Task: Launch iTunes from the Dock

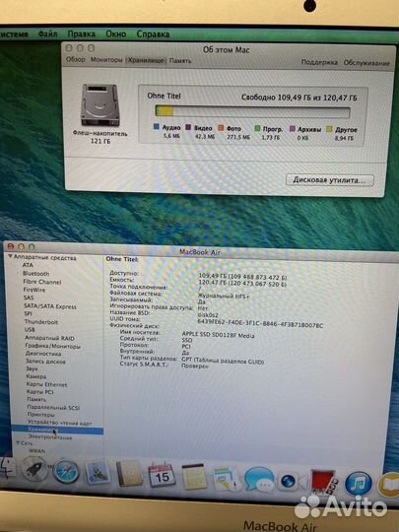Action: 359,484
